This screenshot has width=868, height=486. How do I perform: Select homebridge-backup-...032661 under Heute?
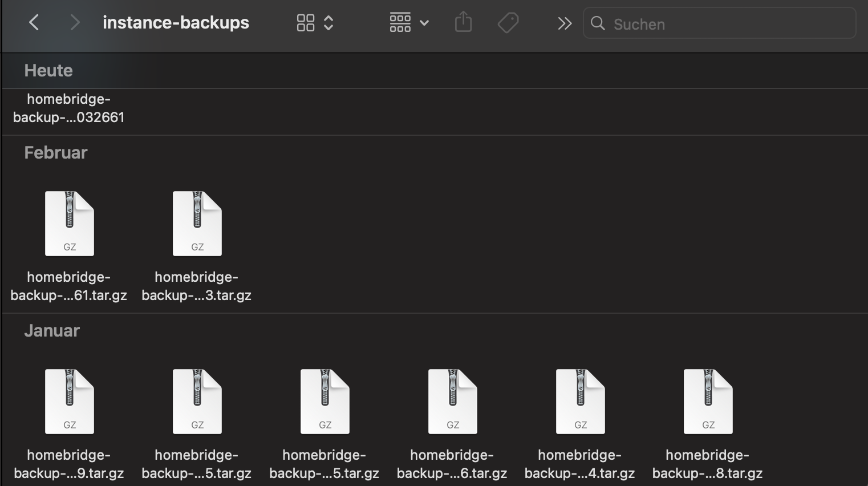point(69,108)
